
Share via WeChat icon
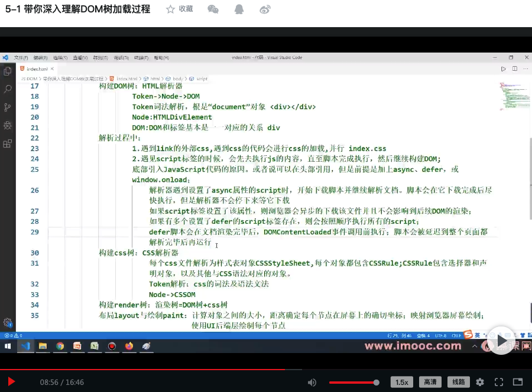click(x=213, y=9)
